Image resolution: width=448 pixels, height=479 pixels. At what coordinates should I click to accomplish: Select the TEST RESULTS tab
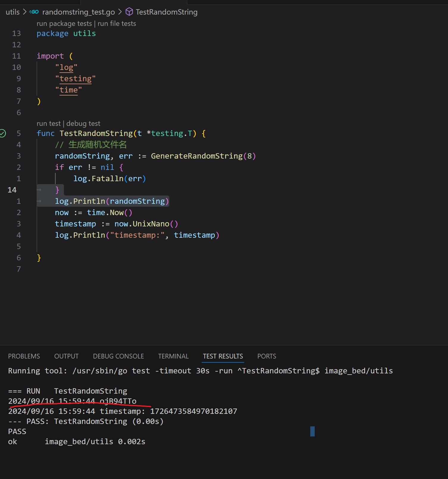click(x=223, y=356)
